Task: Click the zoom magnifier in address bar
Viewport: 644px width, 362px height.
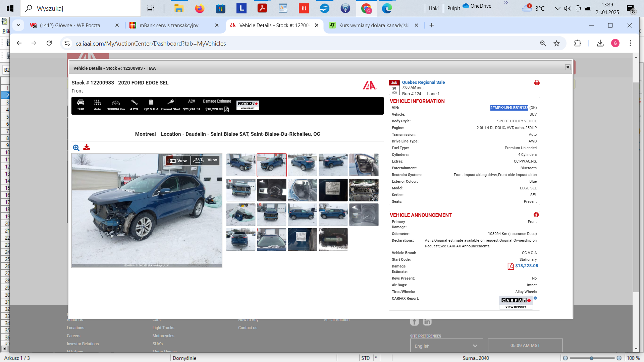Action: click(x=543, y=43)
